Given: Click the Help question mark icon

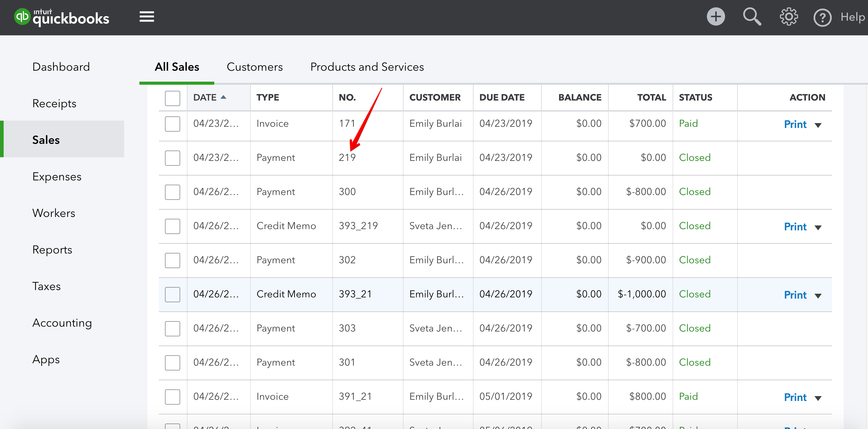Looking at the screenshot, I should [x=823, y=18].
